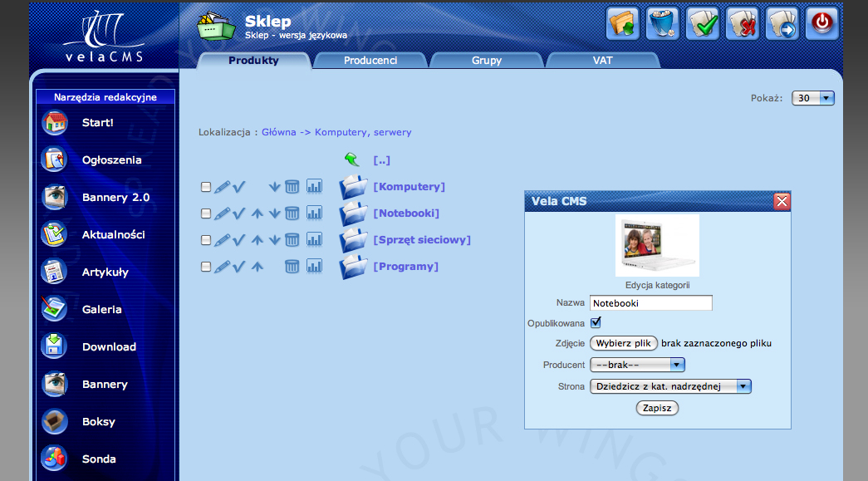This screenshot has height=481, width=868.
Task: Open the VAT tab
Action: click(x=602, y=61)
